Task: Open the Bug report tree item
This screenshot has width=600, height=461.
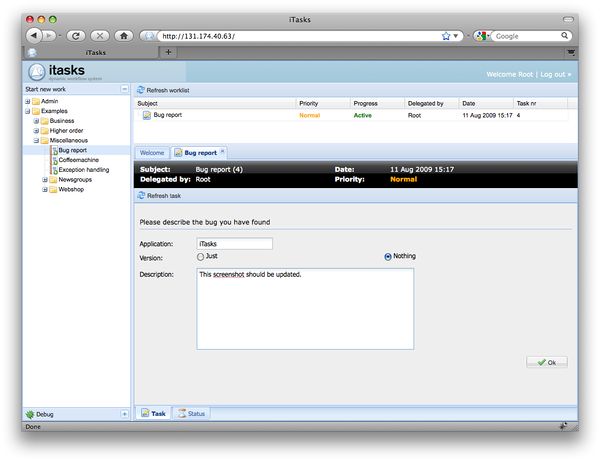Action: pos(72,150)
